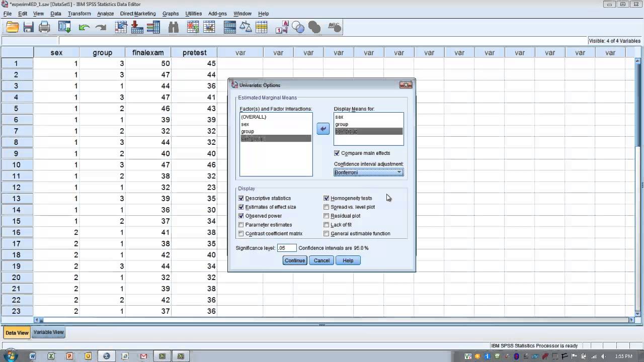
Task: Print the dataset using printer icon
Action: [44, 28]
